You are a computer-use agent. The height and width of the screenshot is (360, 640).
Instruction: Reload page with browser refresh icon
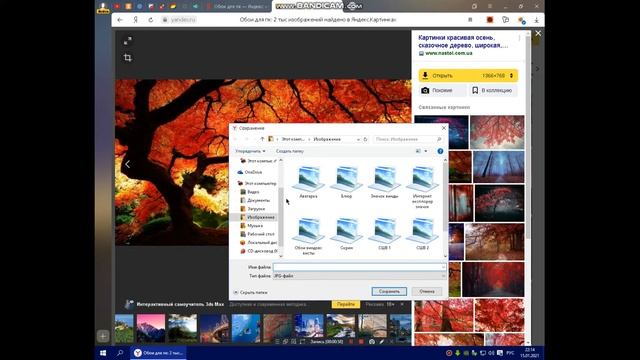coord(151,20)
